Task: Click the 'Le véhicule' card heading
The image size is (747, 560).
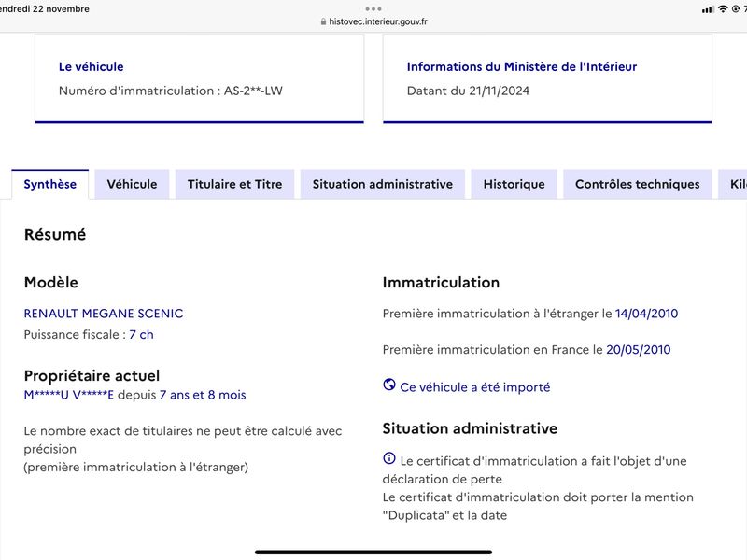Action: (91, 66)
